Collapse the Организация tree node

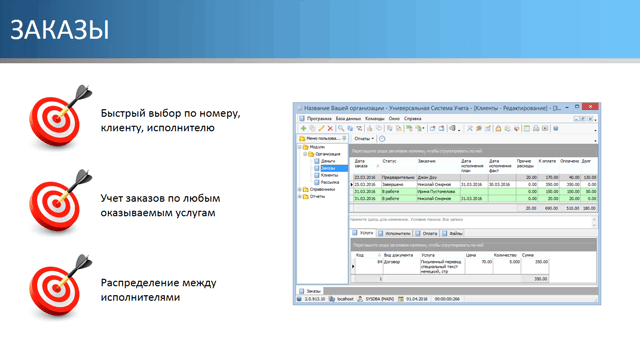pyautogui.click(x=305, y=154)
